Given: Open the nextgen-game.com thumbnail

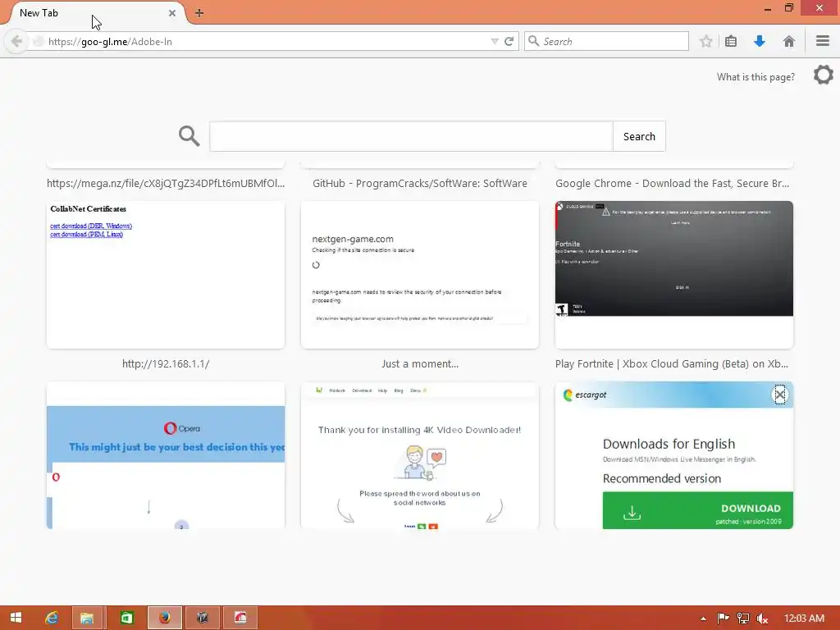Looking at the screenshot, I should [x=420, y=275].
